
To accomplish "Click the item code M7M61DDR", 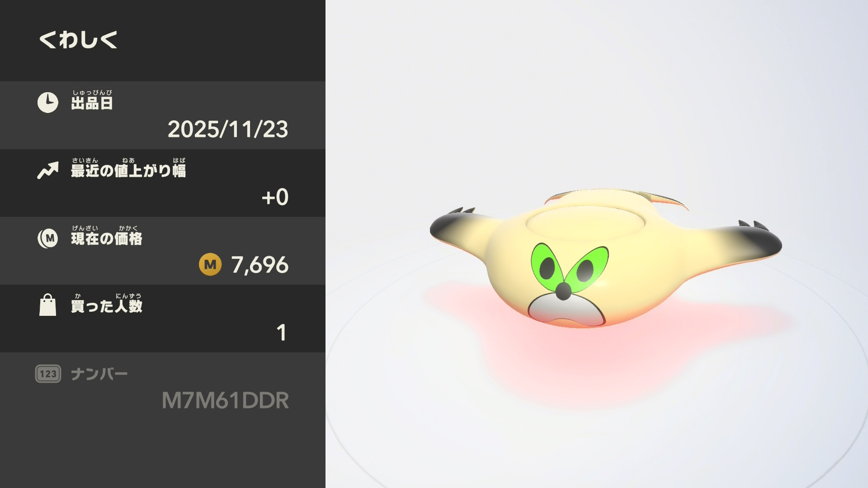I will pos(225,400).
